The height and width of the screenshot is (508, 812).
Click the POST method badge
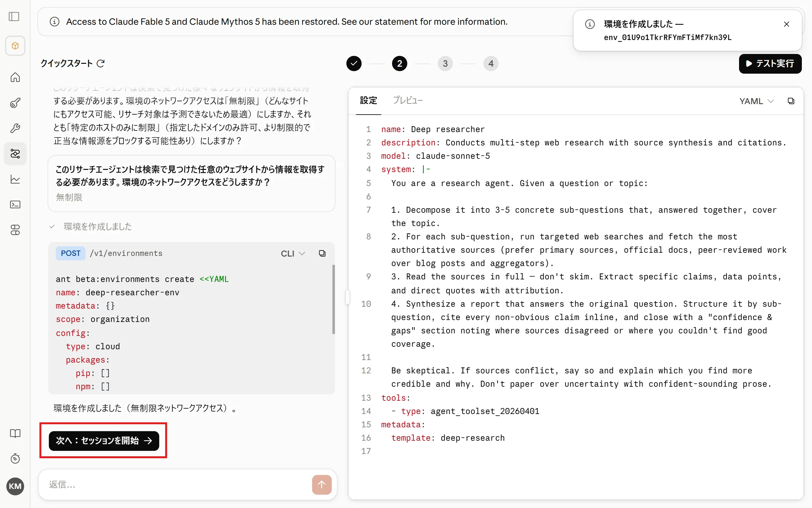click(70, 253)
